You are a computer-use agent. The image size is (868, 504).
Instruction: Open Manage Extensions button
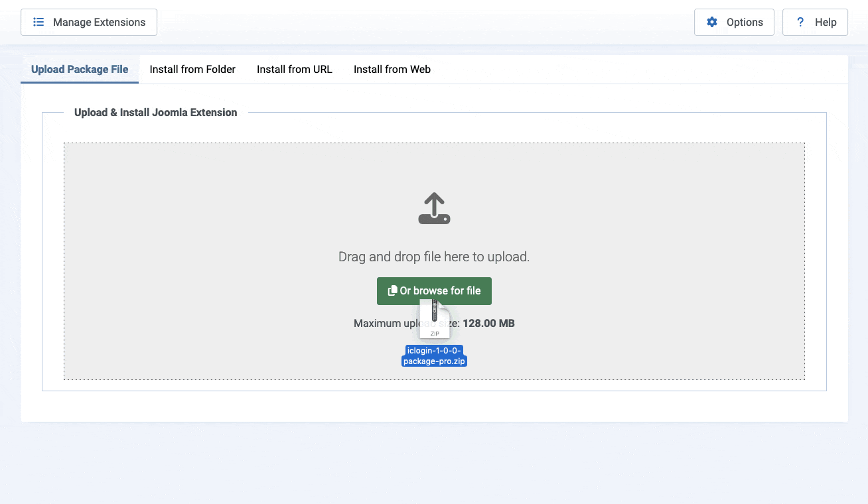point(89,22)
